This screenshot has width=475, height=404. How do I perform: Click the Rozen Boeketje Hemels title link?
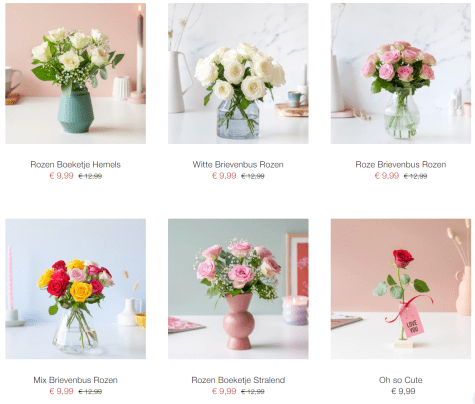tap(75, 164)
